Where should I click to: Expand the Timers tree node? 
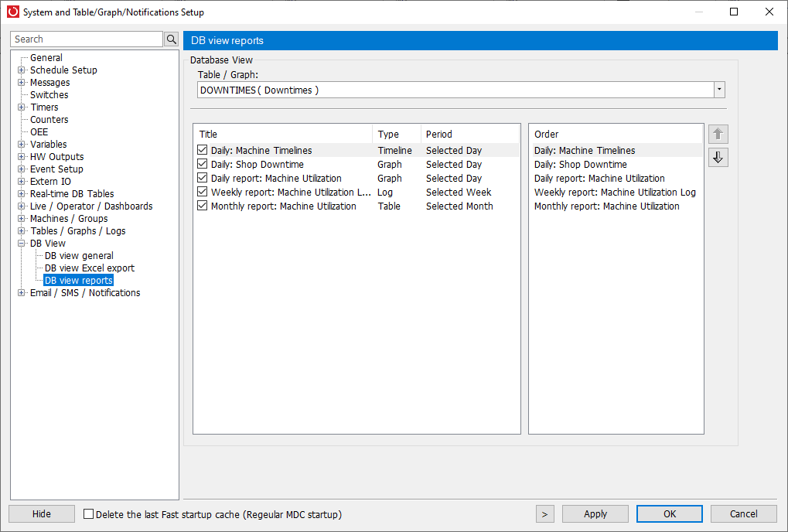[x=21, y=107]
